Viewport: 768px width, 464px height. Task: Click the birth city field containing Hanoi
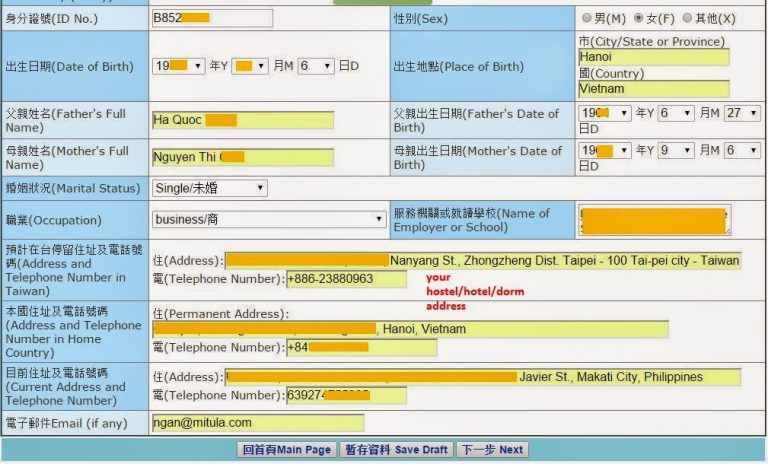pyautogui.click(x=653, y=57)
